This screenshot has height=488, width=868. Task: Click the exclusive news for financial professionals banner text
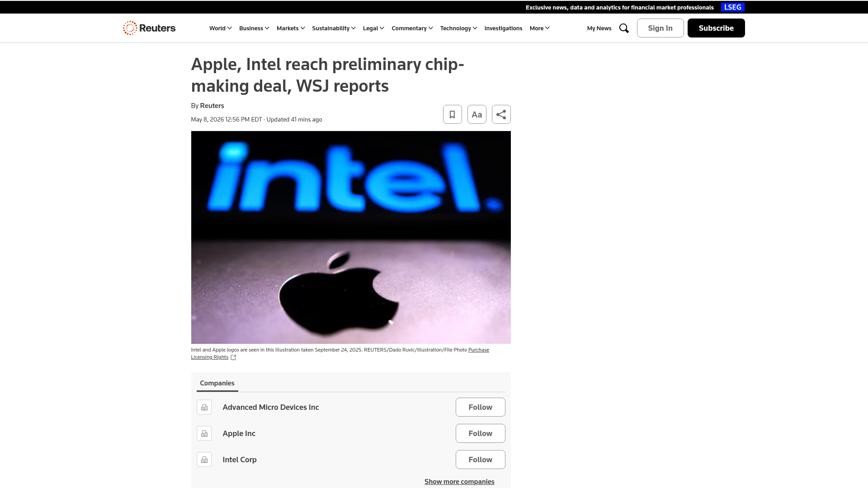[619, 7]
